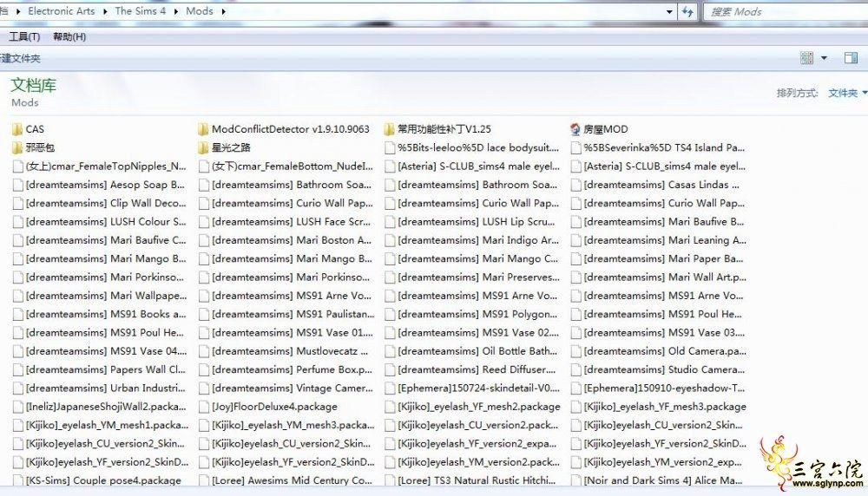The image size is (868, 496).
Task: Open the 邪恶包 folder icon
Action: [x=17, y=147]
